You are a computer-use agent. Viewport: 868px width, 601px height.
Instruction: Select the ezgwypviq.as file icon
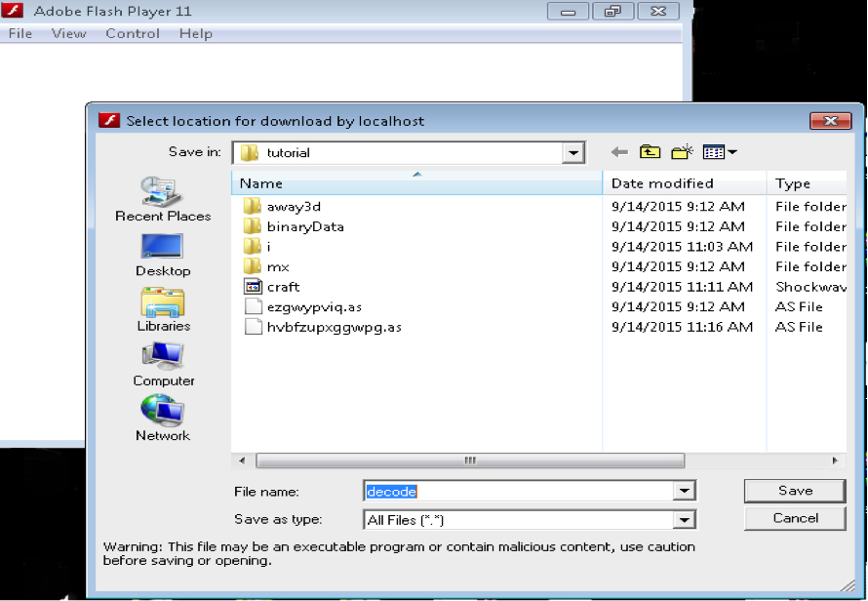coord(253,306)
